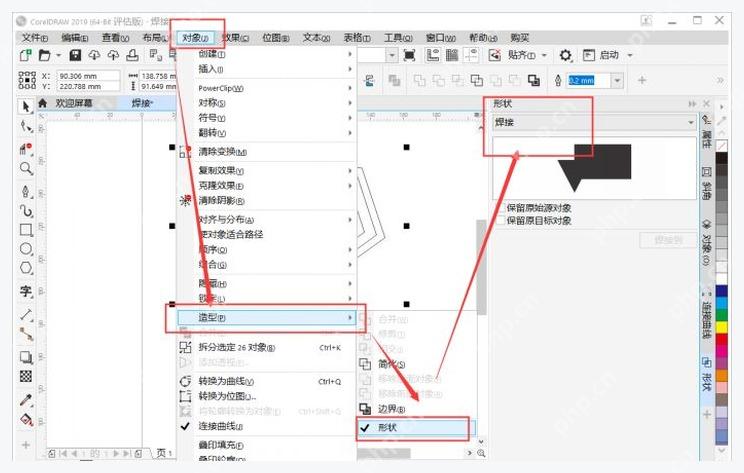Click the Create boundary icon in property bar
This screenshot has width=744, height=473.
(x=534, y=81)
